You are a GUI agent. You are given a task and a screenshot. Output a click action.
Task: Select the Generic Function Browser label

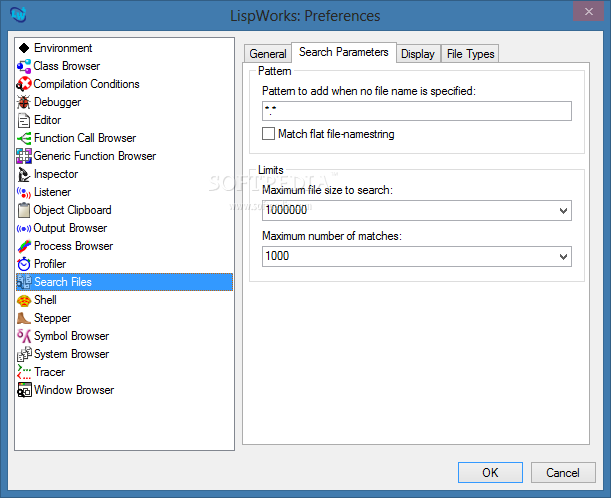(95, 156)
